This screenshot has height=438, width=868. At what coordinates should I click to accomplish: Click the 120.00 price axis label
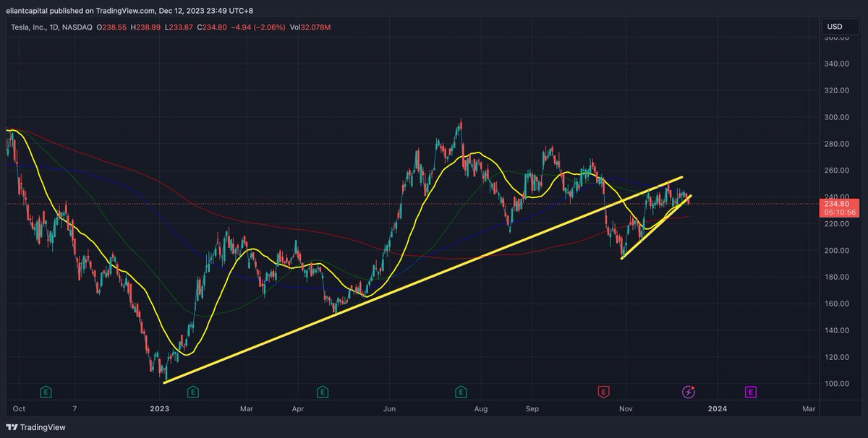pyautogui.click(x=835, y=357)
